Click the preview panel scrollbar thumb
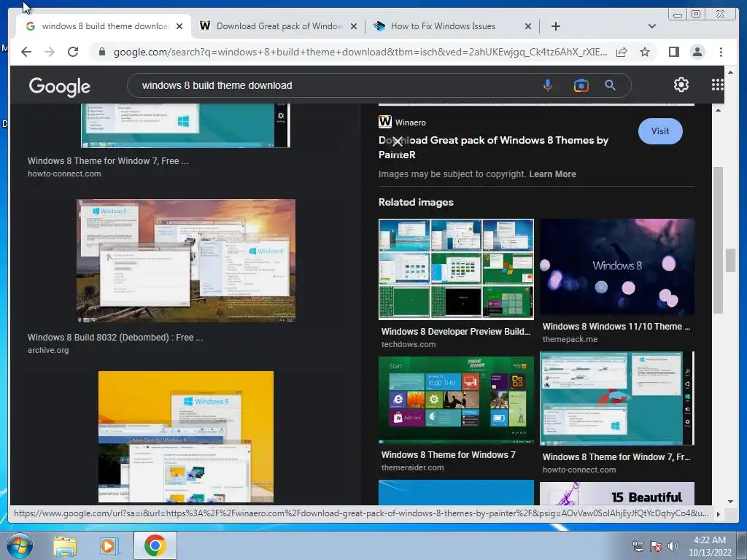The height and width of the screenshot is (560, 747). (718, 239)
